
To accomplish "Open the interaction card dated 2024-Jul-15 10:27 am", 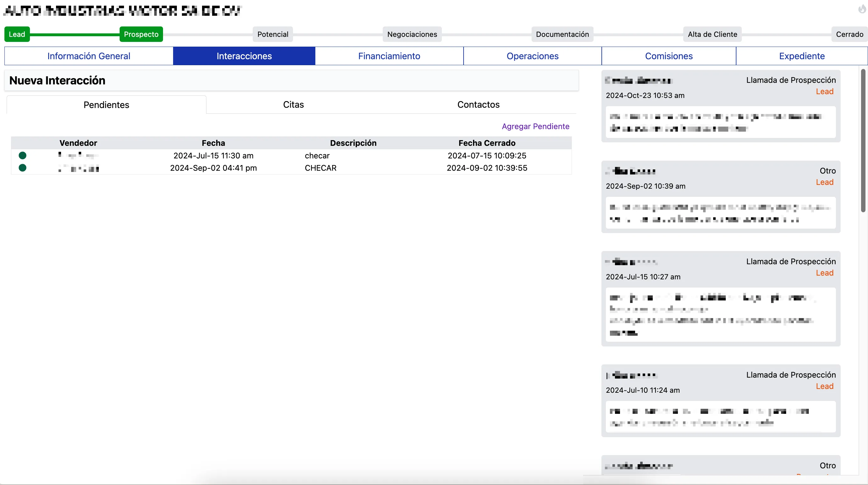I will pyautogui.click(x=721, y=299).
